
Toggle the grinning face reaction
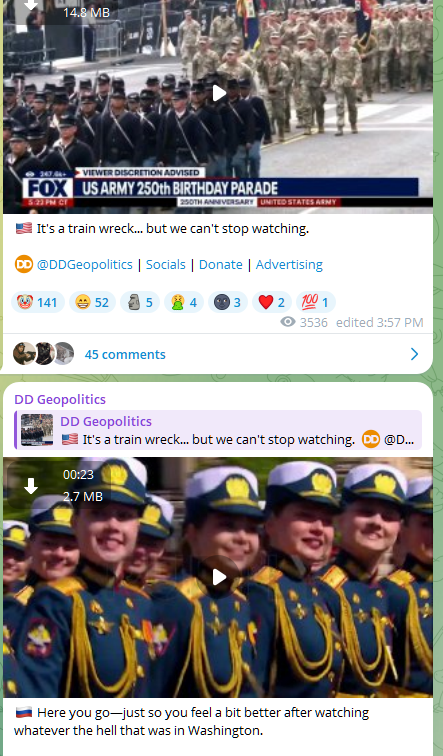click(x=92, y=302)
